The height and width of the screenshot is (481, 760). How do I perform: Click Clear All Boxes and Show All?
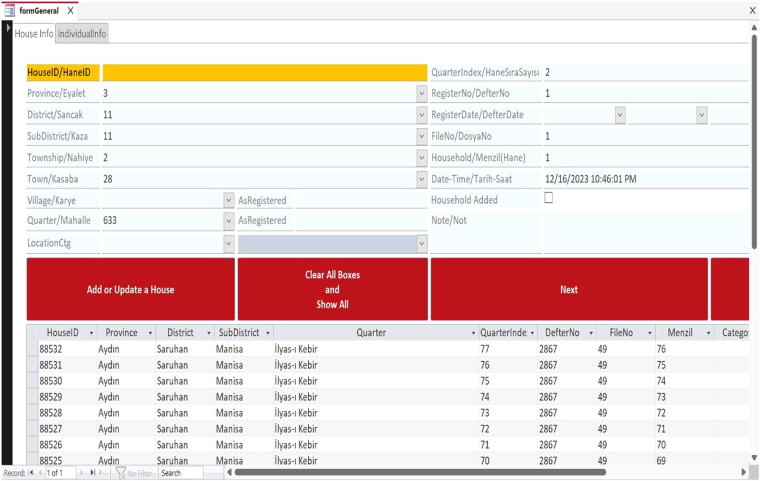coord(332,289)
